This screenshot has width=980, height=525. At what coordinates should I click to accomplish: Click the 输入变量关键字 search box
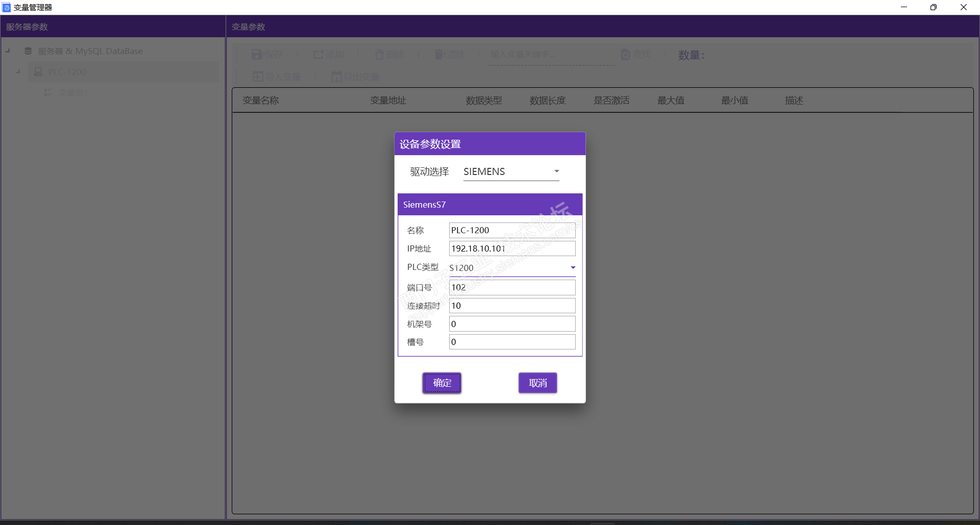(x=552, y=55)
